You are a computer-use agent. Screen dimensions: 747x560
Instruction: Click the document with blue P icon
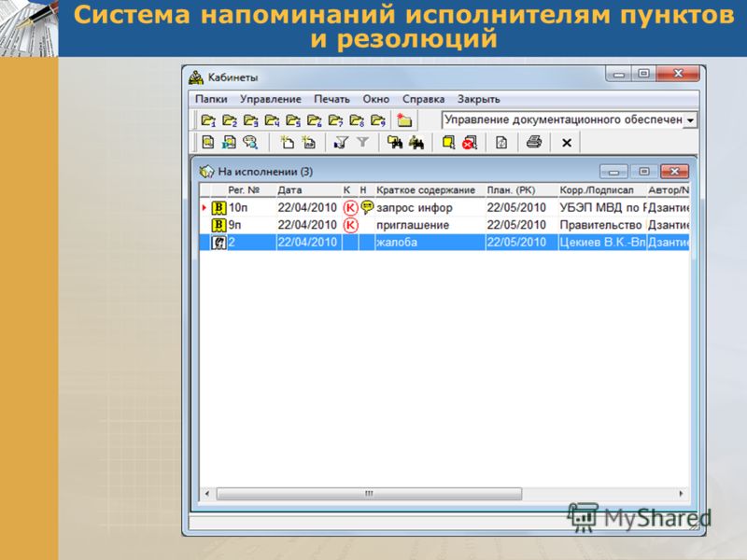[x=229, y=143]
